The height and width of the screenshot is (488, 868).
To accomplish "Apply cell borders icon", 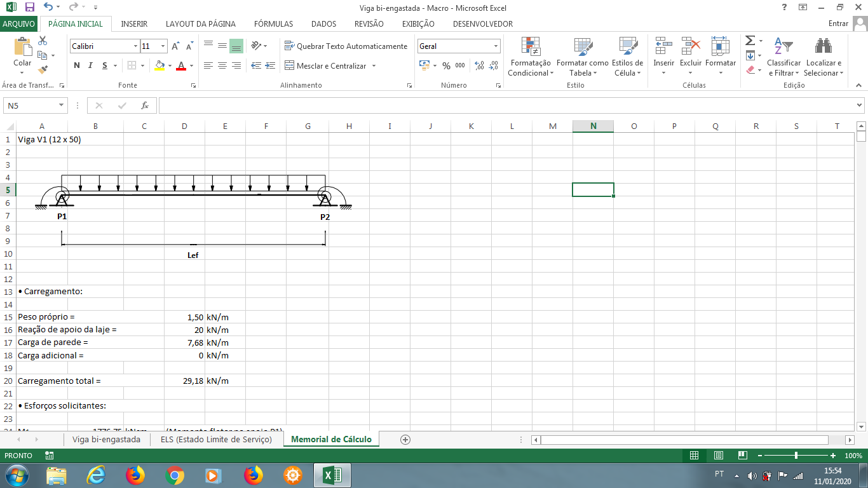I will point(132,65).
